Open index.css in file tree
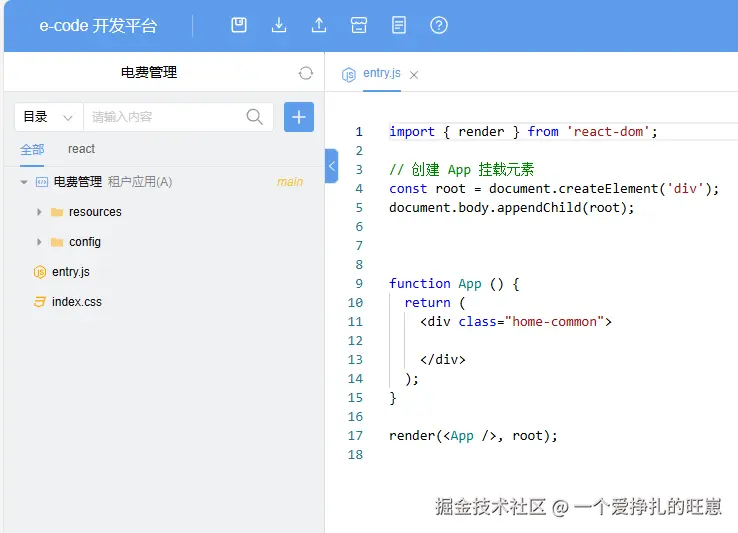This screenshot has height=533, width=738. coord(77,302)
